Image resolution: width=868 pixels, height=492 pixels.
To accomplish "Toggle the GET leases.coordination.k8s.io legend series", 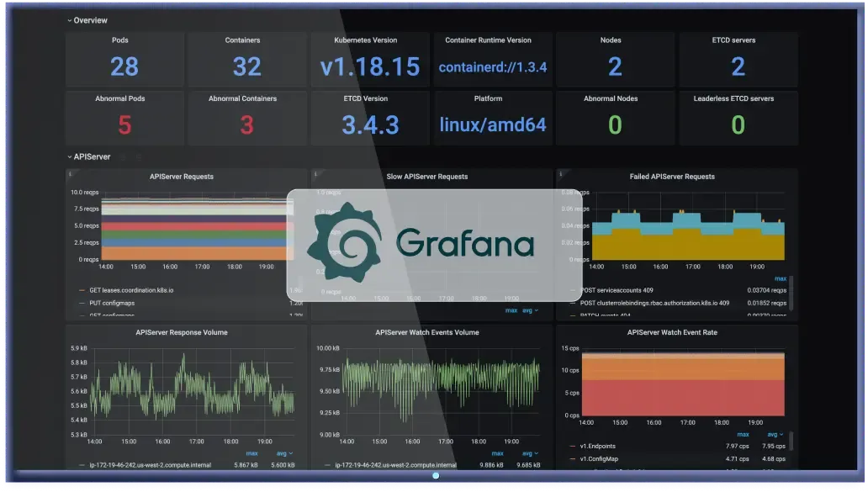I will coord(131,290).
